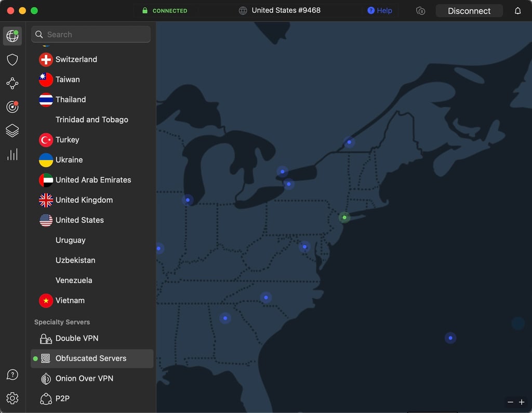Open Meshnet icon in sidebar
The image size is (532, 413).
12,83
